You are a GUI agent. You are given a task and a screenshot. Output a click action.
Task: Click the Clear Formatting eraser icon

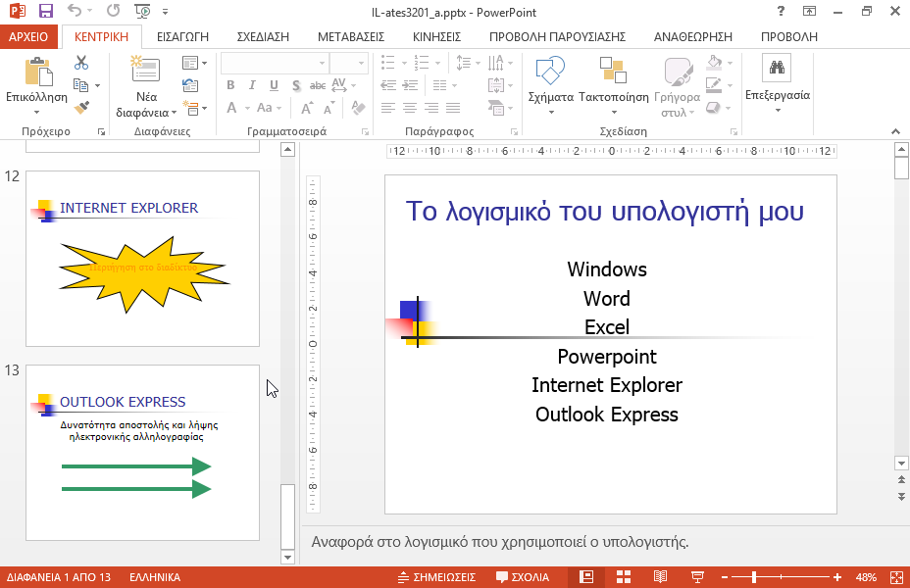coord(359,107)
